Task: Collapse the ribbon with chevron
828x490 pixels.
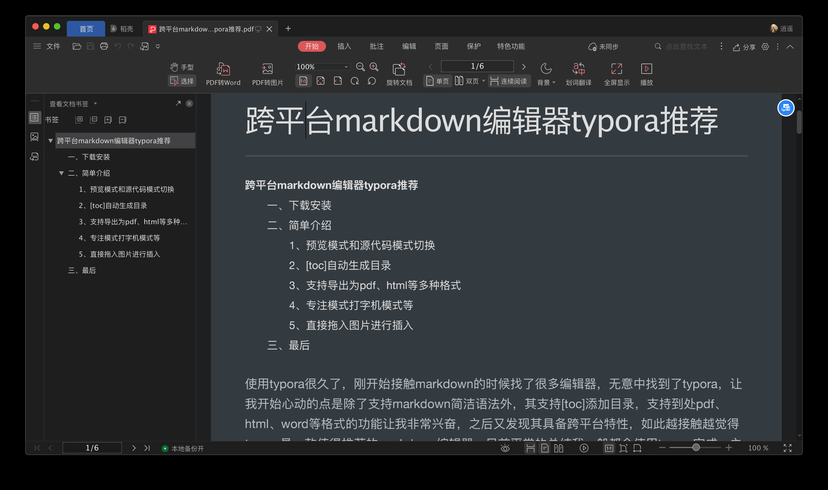Action: click(x=790, y=46)
